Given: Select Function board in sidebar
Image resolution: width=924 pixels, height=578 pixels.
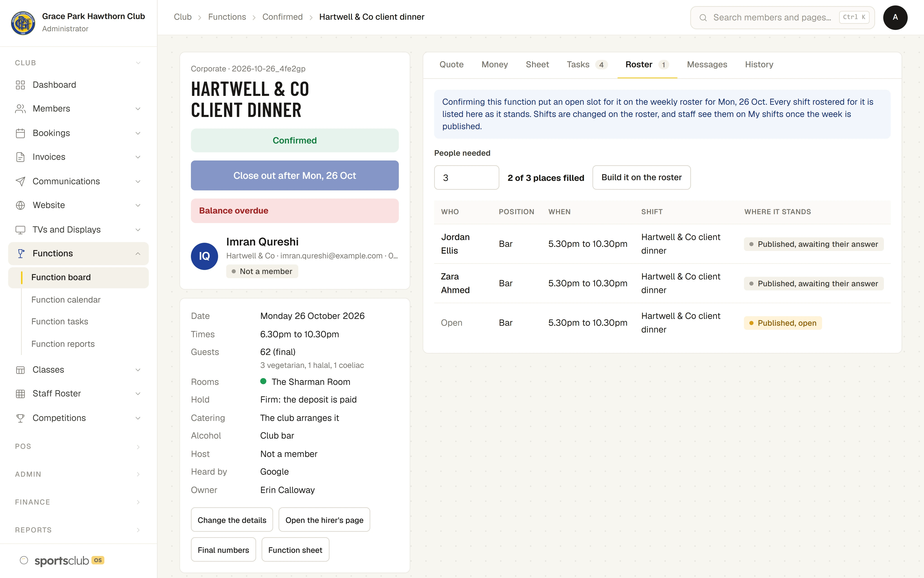Looking at the screenshot, I should [x=78, y=277].
